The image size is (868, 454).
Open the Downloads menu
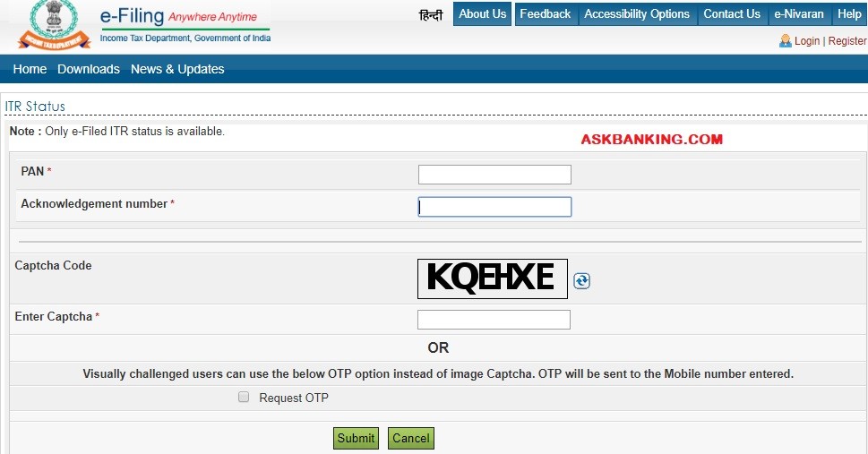pyautogui.click(x=89, y=69)
